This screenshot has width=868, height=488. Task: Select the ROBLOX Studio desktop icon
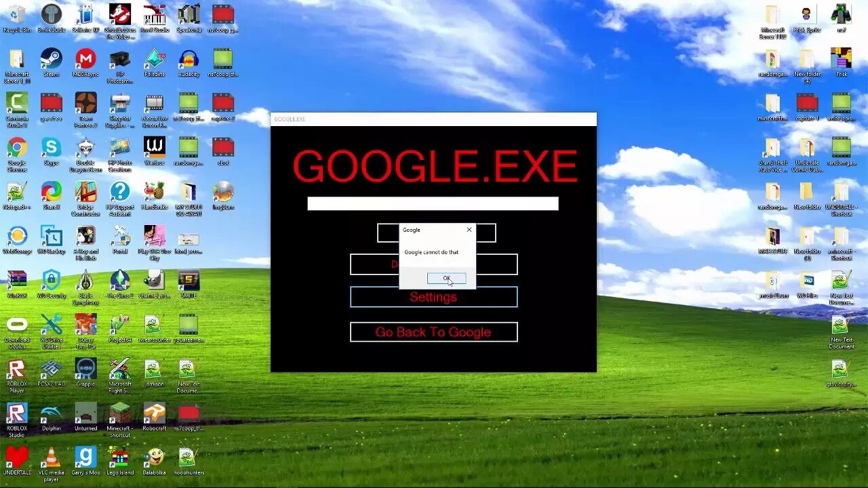[x=17, y=420]
